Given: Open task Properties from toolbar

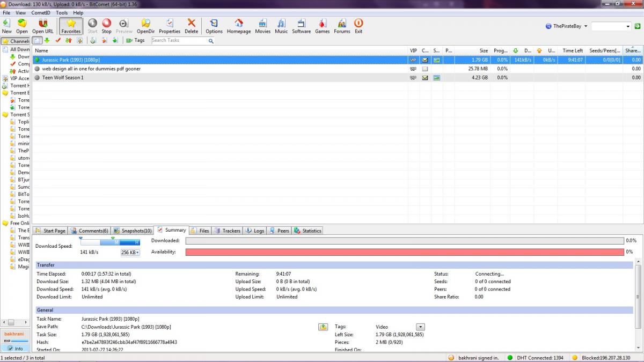Looking at the screenshot, I should point(170,26).
